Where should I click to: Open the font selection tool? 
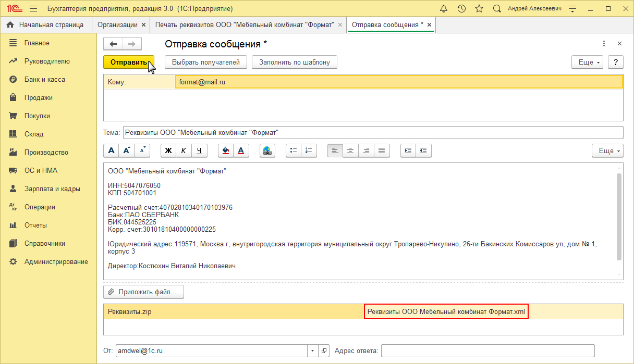click(x=111, y=150)
